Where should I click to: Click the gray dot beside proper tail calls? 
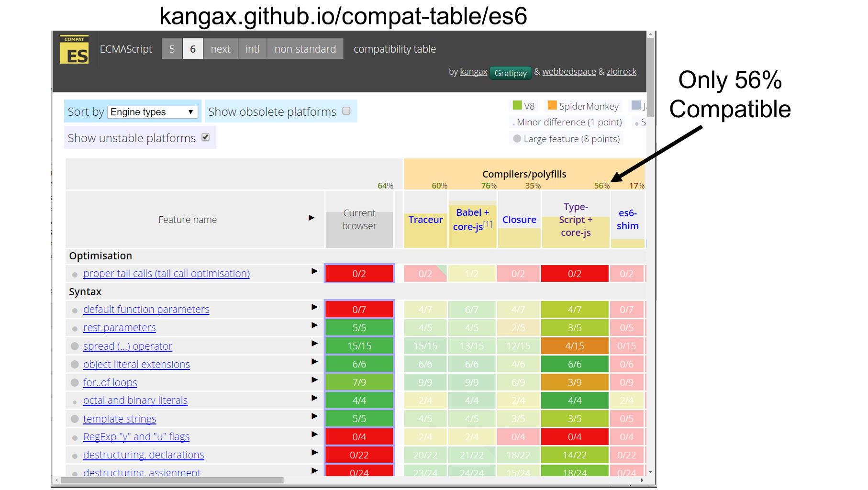click(75, 274)
